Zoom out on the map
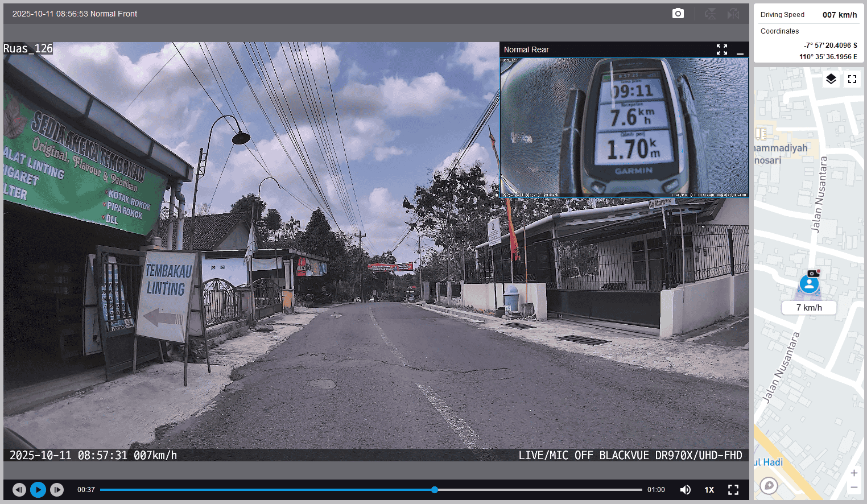The image size is (867, 504). pyautogui.click(x=854, y=488)
